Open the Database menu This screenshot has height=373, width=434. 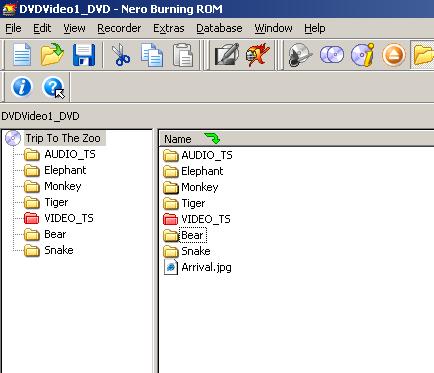point(219,28)
